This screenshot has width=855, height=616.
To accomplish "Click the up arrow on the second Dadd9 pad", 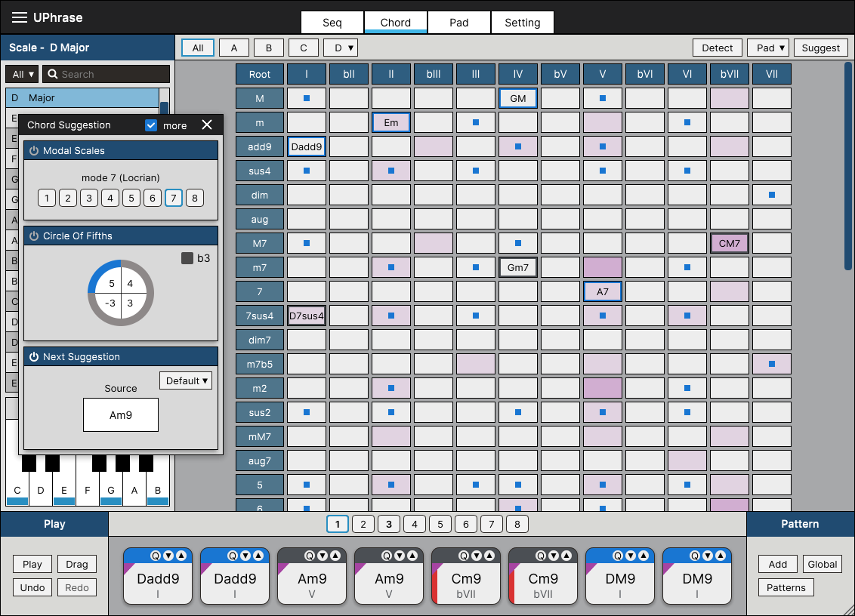I will (x=258, y=556).
